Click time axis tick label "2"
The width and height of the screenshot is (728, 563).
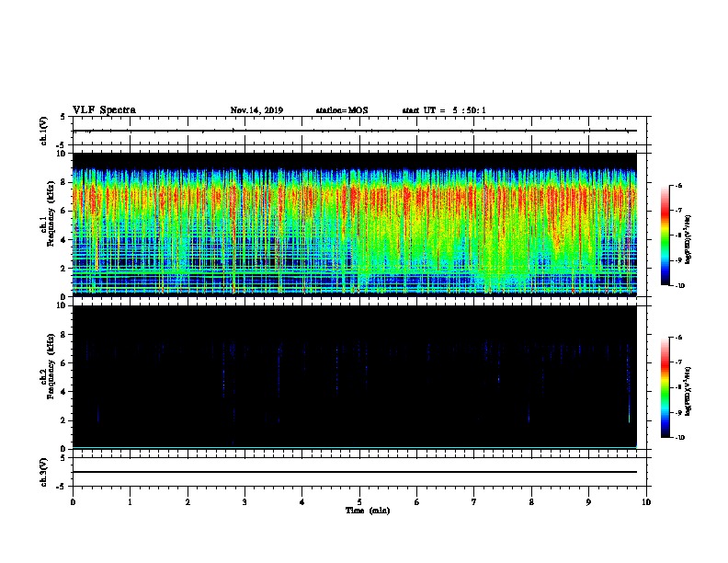188,501
